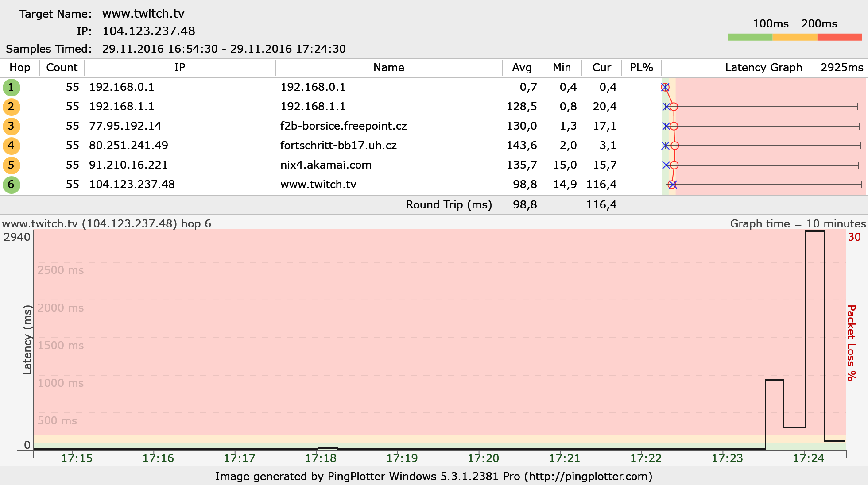868x485 pixels.
Task: Click the orange hop 3 circle icon
Action: pos(12,126)
